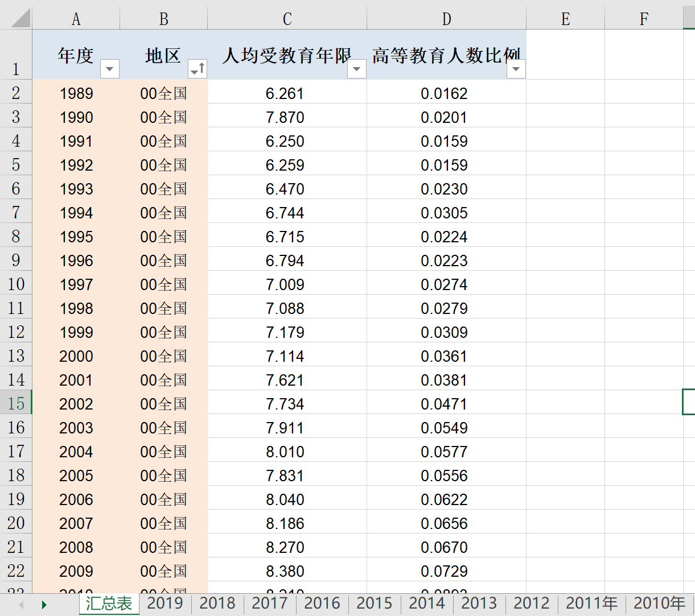695x616 pixels.
Task: Select column E header
Action: (x=566, y=19)
